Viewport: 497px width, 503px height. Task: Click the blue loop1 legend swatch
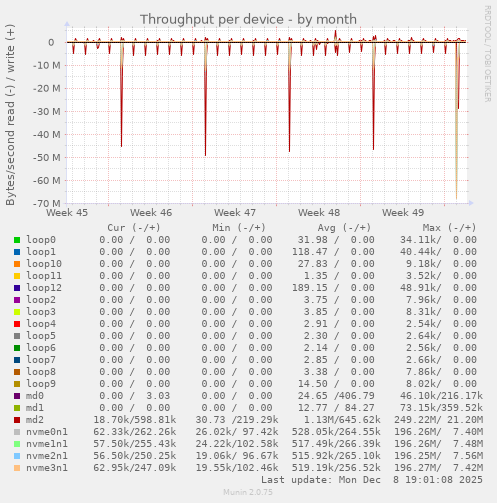17,252
